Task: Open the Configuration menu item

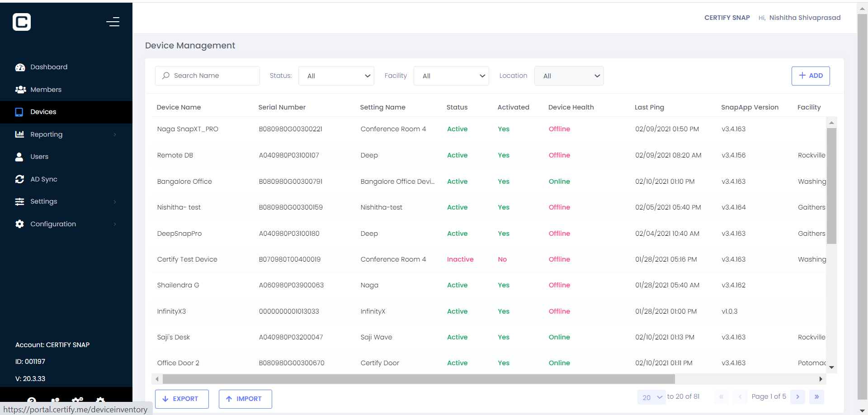Action: [x=66, y=224]
